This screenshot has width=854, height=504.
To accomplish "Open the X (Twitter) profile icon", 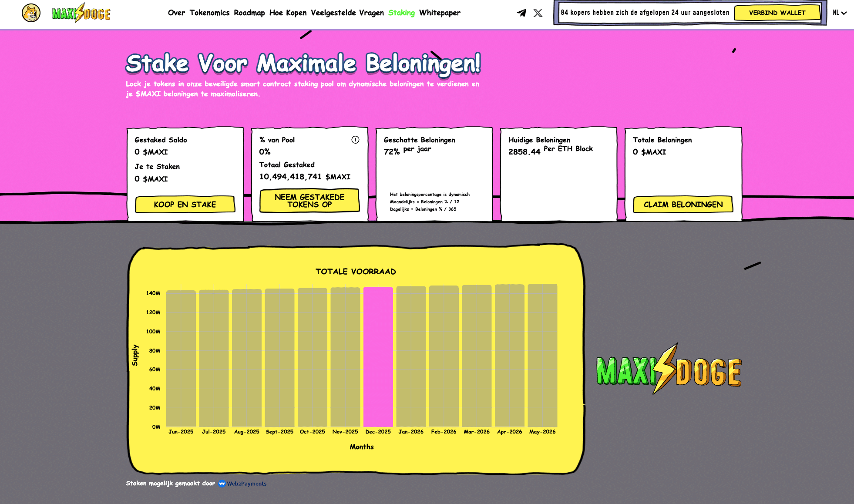I will tap(538, 13).
